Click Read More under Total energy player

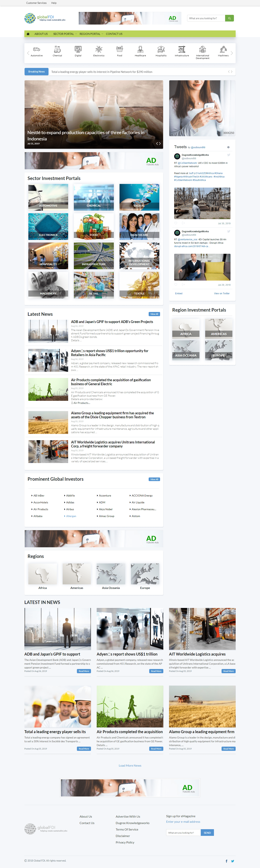[x=84, y=749]
